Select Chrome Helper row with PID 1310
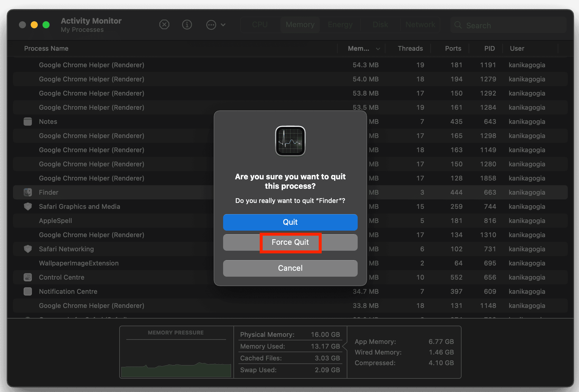The height and width of the screenshot is (392, 579). point(290,235)
